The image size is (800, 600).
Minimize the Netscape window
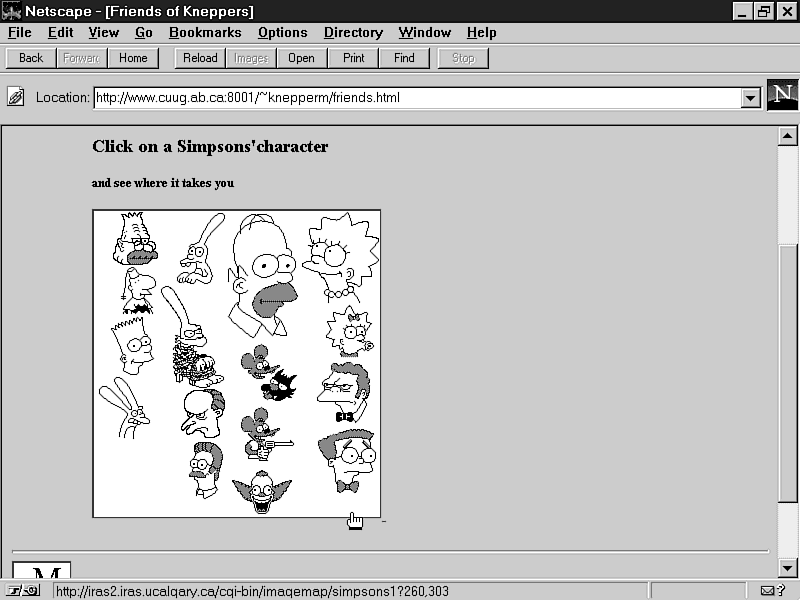tap(742, 11)
